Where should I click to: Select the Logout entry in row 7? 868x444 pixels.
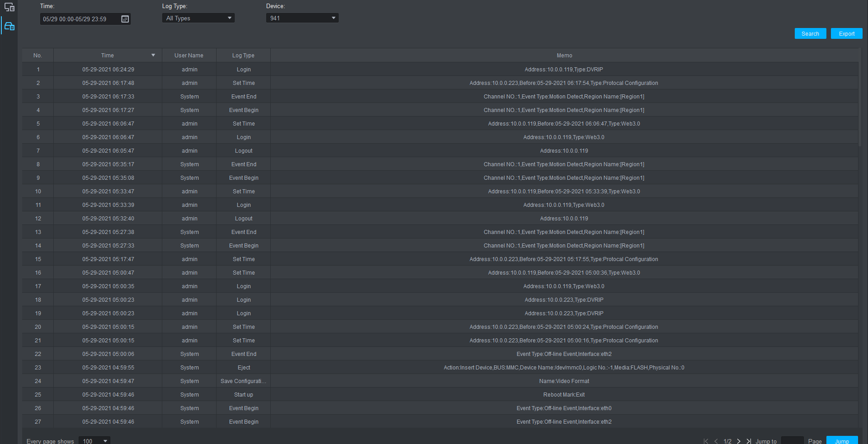click(244, 150)
